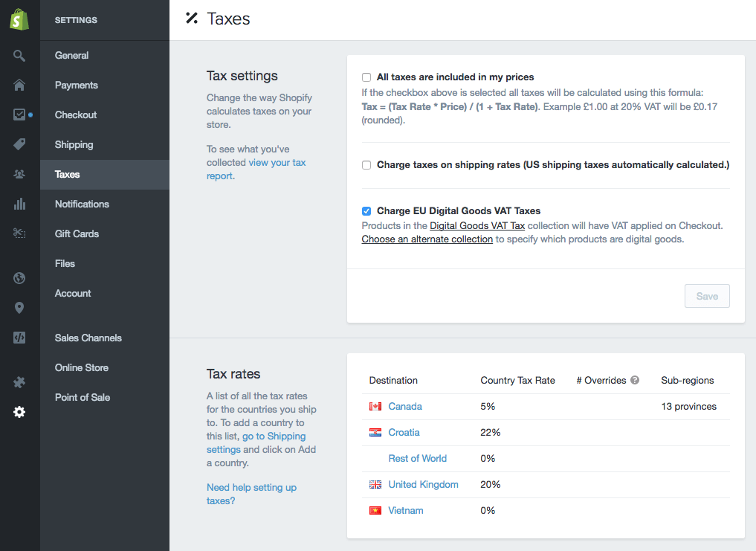The width and height of the screenshot is (756, 551).
Task: Click the Overrides help question mark icon
Action: [x=635, y=380]
